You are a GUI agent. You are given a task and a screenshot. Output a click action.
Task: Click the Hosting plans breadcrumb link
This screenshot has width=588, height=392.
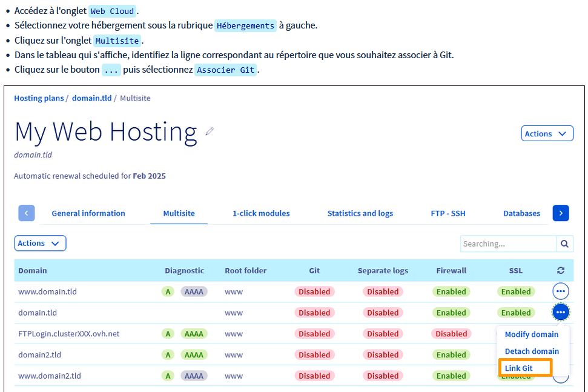[x=39, y=98]
